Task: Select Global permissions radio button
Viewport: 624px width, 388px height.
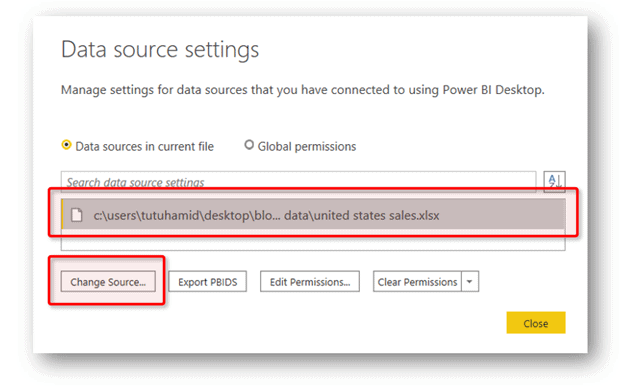Action: point(249,145)
